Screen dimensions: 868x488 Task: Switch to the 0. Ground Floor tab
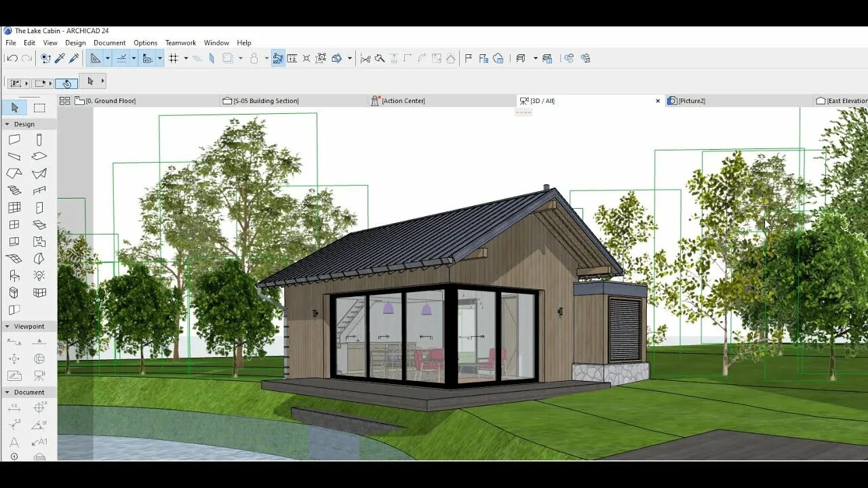(x=146, y=101)
